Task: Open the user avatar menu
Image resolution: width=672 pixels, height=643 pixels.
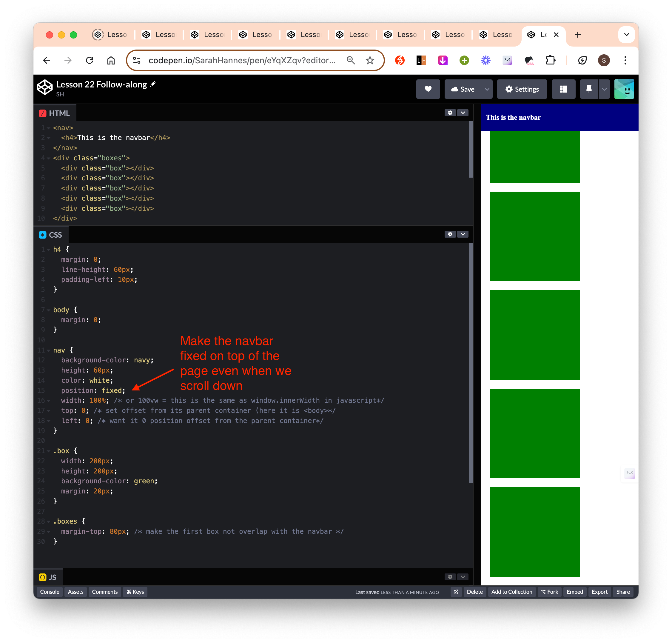Action: pos(624,89)
